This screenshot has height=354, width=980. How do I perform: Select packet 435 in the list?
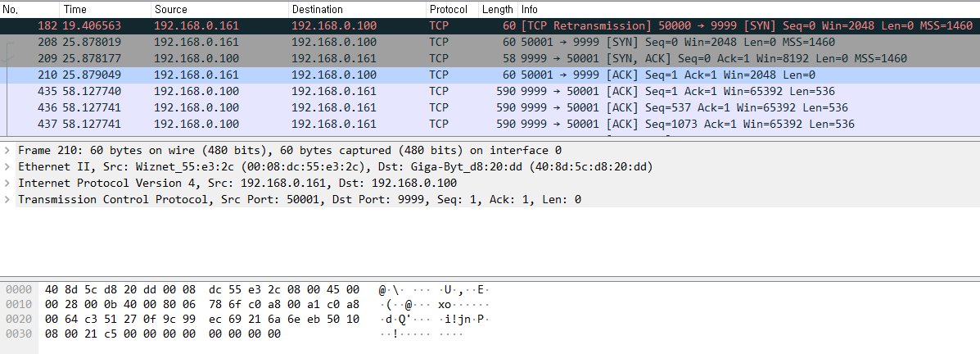coord(490,91)
